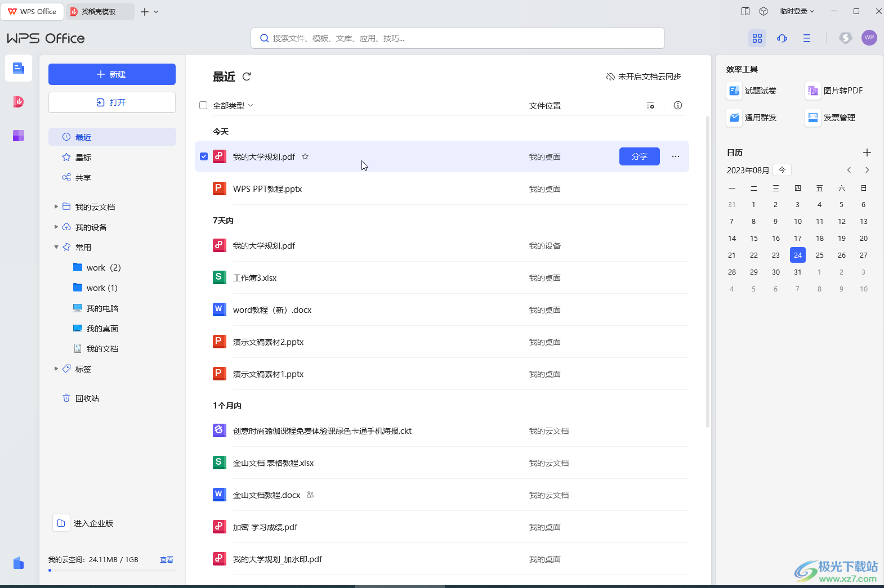Go to previous calendar month

click(x=849, y=170)
